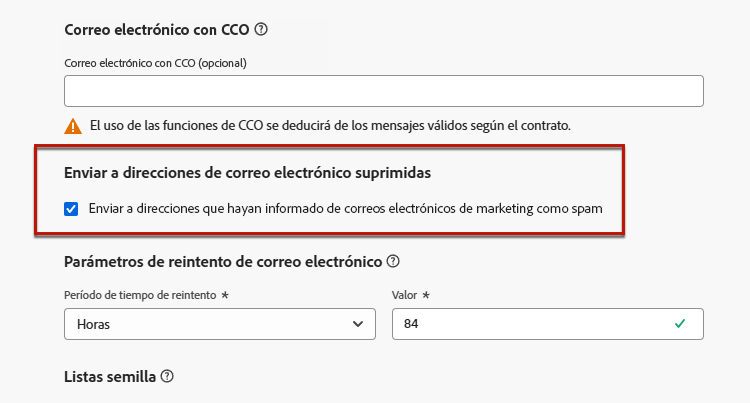The image size is (750, 403).
Task: Select the 'Horas' value text in dropdown
Action: [93, 324]
